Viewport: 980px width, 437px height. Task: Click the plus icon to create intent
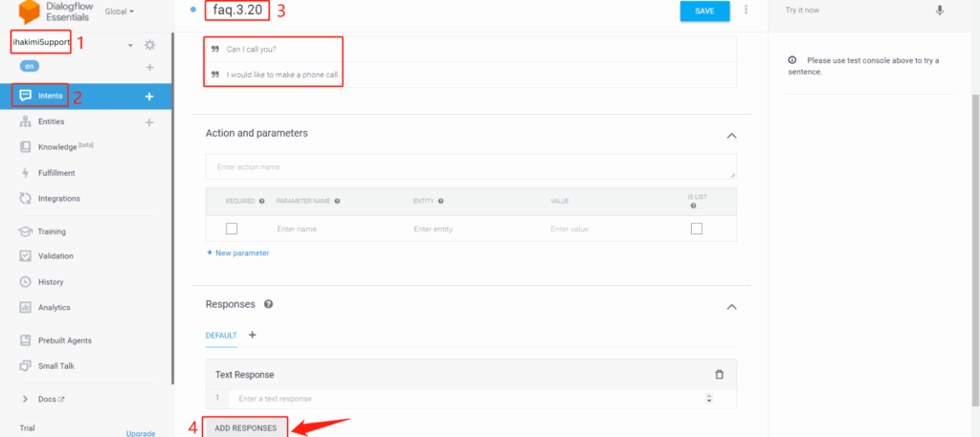(x=149, y=97)
